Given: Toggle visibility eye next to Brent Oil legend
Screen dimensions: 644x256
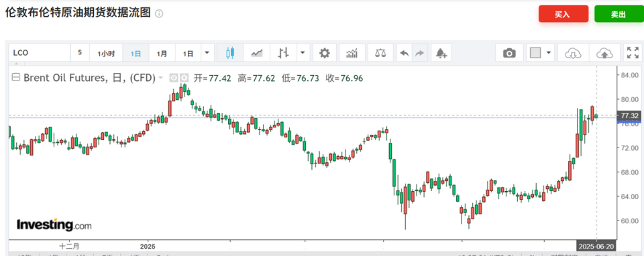Looking at the screenshot, I should (x=174, y=78).
